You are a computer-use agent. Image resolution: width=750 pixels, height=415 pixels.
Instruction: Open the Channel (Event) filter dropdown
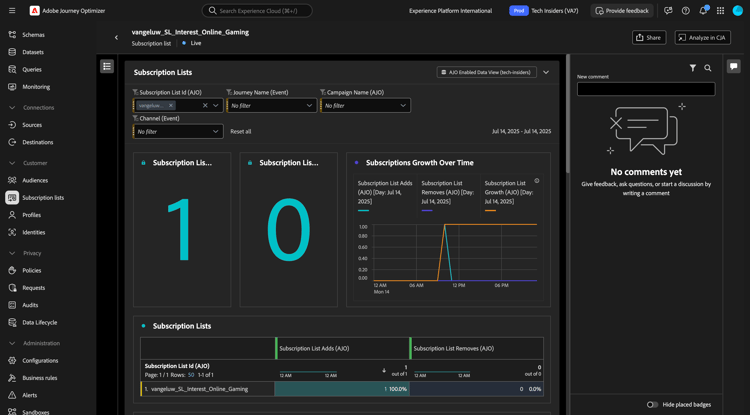[177, 131]
